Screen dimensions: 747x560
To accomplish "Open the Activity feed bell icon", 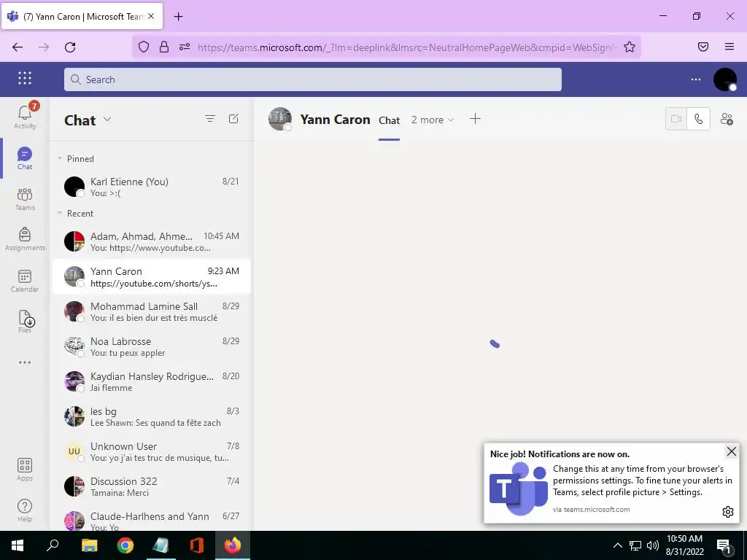I will (x=25, y=116).
